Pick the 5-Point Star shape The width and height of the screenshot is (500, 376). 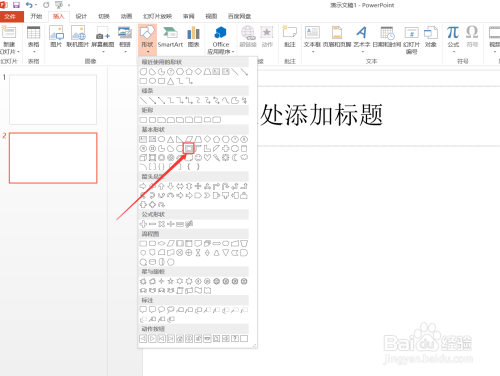point(171,281)
